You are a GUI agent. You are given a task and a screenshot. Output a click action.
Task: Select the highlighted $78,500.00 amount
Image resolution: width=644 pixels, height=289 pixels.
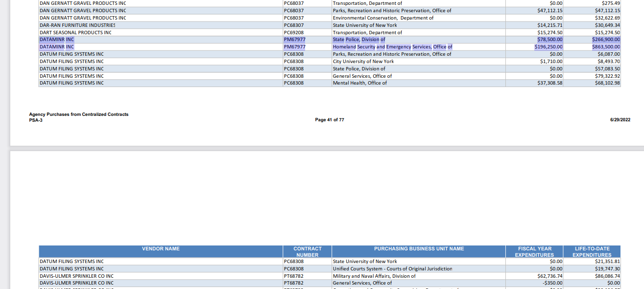(550, 40)
